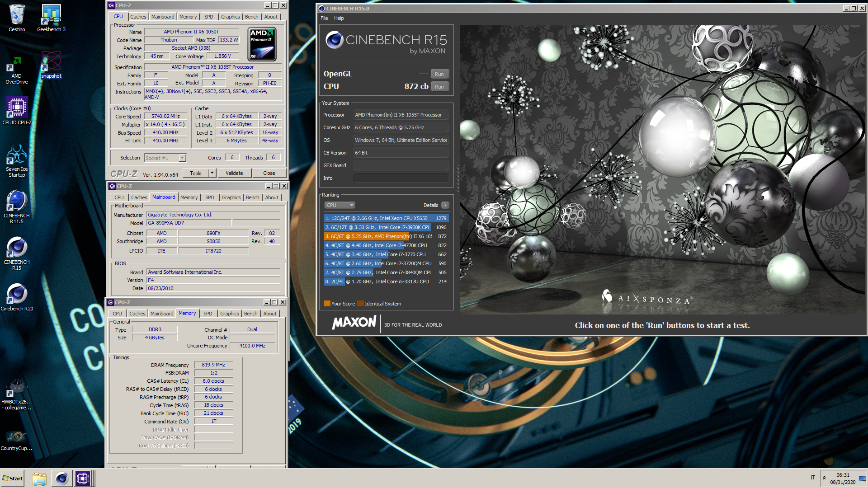Launch AMD OverDrive desktop shortcut
Viewport: 868px width, 488px height.
tap(17, 70)
